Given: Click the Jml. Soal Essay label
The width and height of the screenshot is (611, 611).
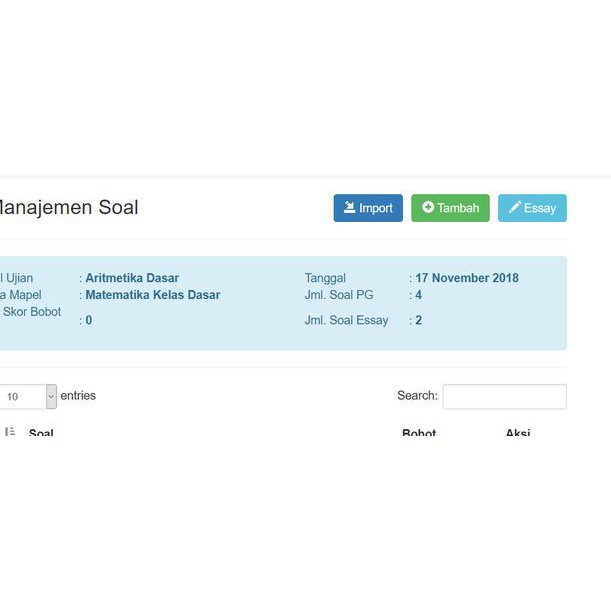Looking at the screenshot, I should tap(346, 320).
